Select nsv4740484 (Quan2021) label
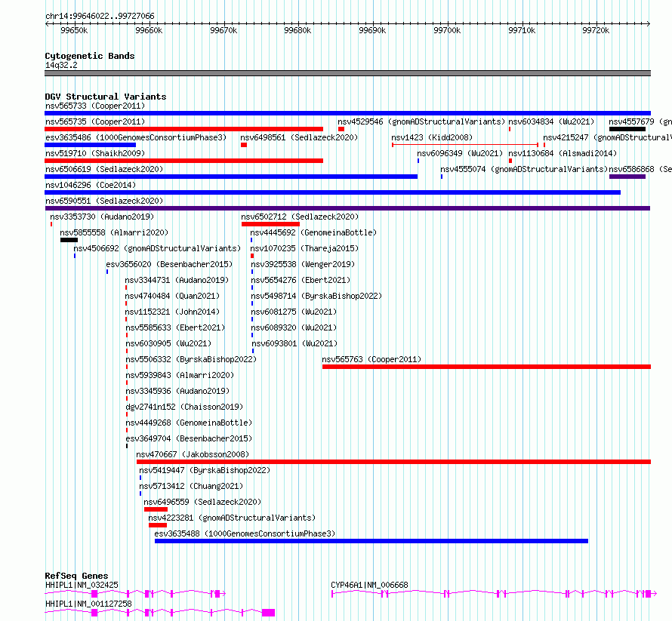This screenshot has width=672, height=621. coord(172,296)
